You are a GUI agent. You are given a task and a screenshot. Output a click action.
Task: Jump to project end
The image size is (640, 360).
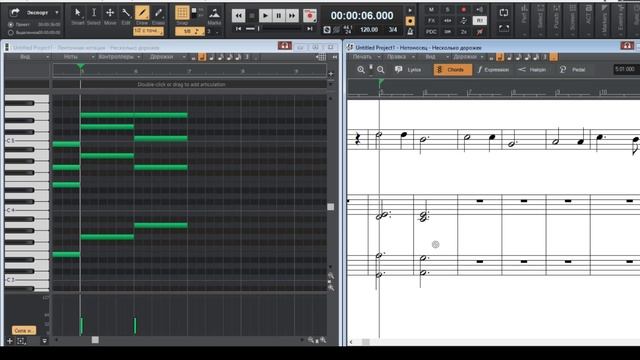click(310, 29)
